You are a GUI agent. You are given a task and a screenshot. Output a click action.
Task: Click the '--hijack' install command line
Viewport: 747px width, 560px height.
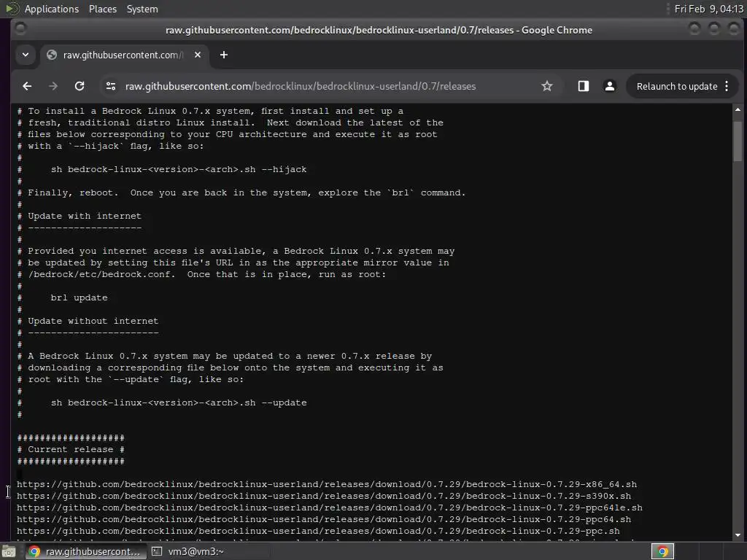tap(179, 169)
